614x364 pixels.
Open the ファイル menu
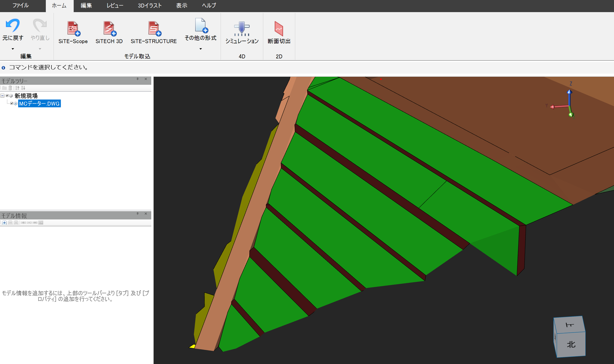[21, 5]
